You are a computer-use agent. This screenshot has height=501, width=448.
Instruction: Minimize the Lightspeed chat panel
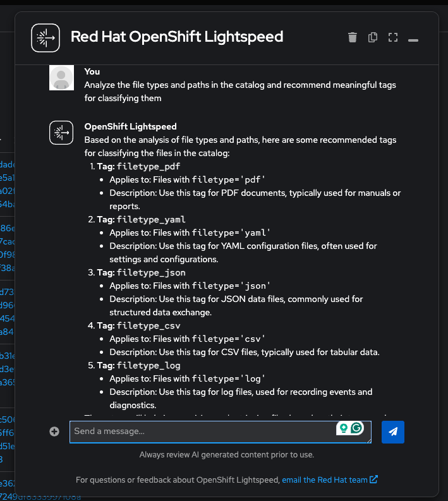coord(413,40)
